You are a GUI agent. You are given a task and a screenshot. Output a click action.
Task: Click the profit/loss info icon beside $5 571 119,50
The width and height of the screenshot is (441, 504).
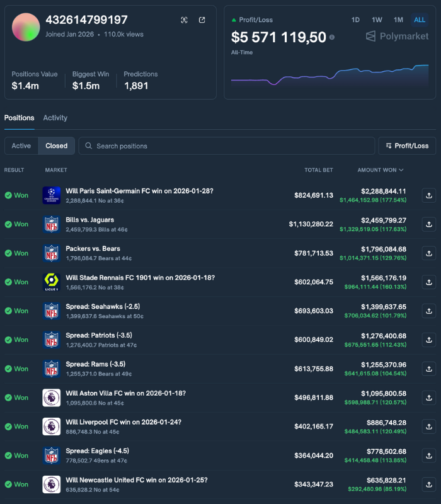coord(332,37)
